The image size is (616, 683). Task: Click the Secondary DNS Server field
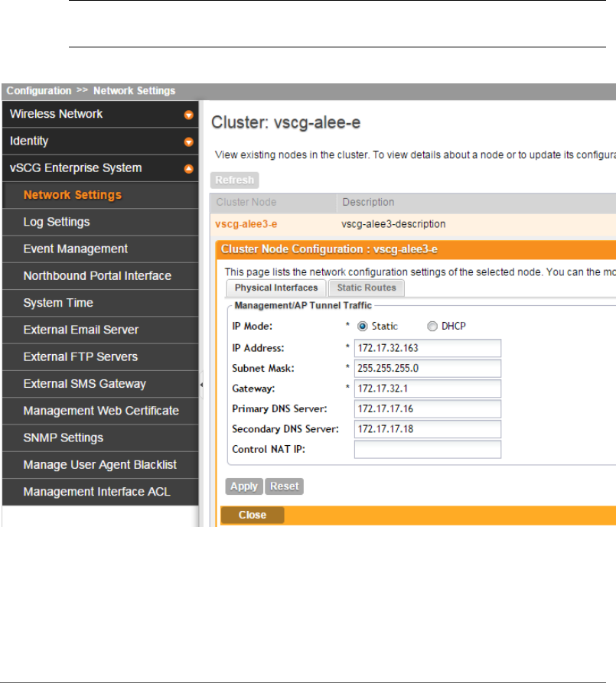(x=428, y=429)
